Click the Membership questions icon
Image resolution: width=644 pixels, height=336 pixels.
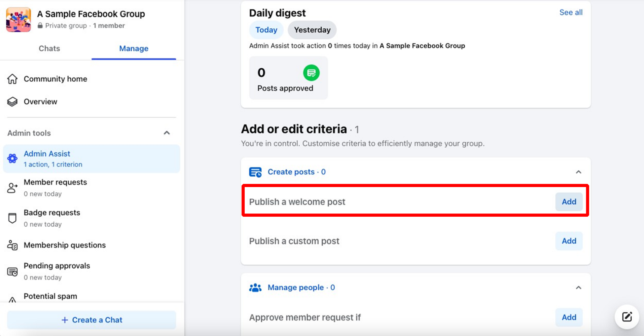click(x=12, y=245)
